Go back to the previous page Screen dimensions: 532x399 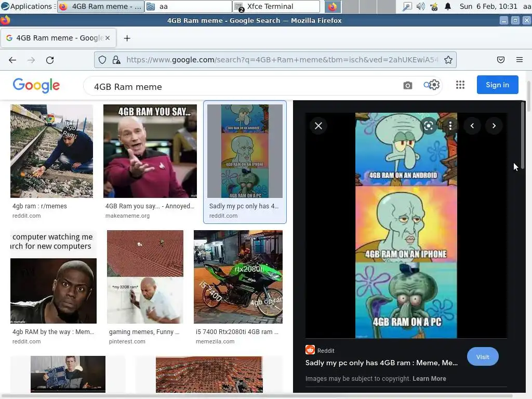12,60
